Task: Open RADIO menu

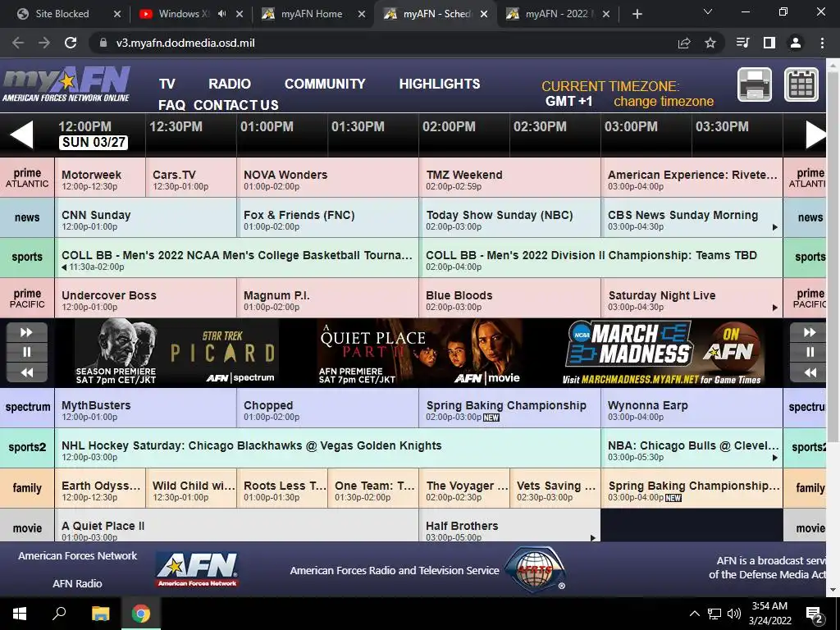Action: pos(230,84)
